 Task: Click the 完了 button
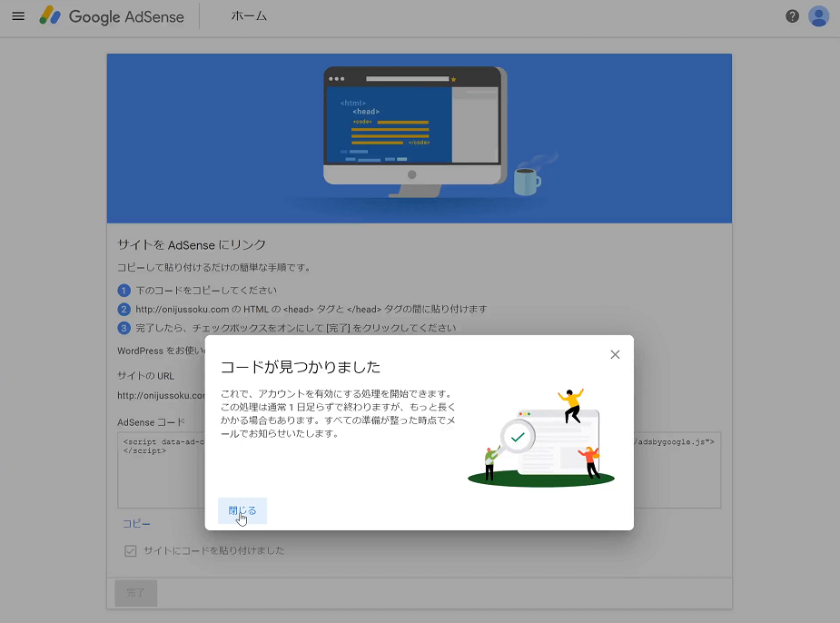136,592
